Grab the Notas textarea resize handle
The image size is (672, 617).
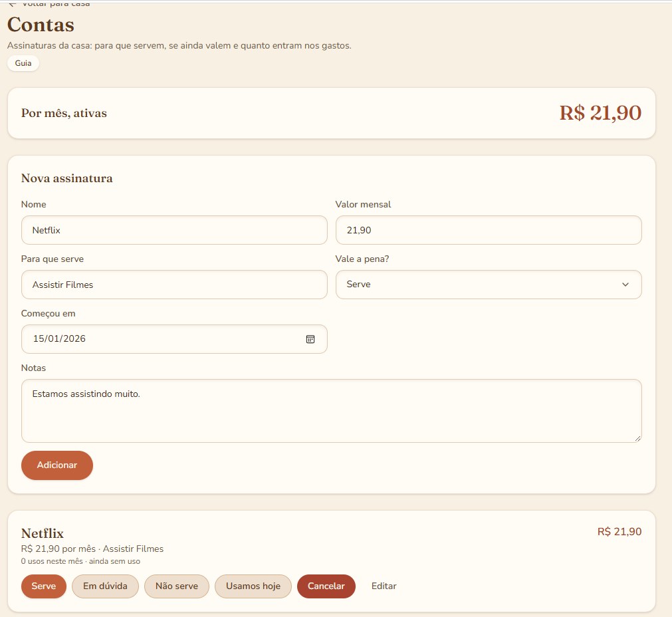[x=637, y=438]
